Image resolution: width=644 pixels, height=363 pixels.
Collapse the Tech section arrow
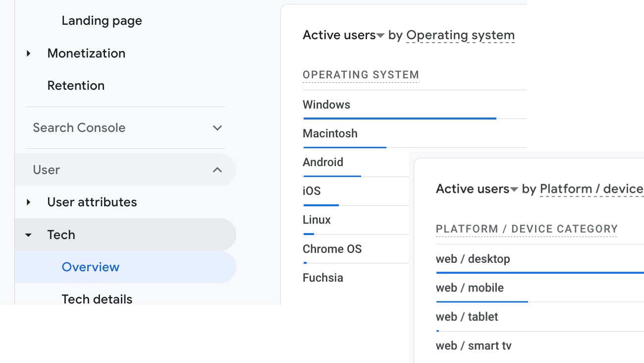[29, 235]
